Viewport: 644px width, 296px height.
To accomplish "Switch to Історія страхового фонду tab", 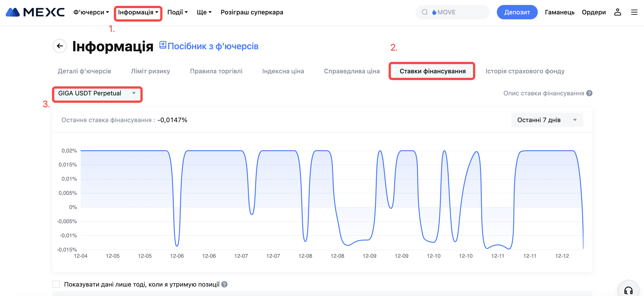I will pos(525,71).
